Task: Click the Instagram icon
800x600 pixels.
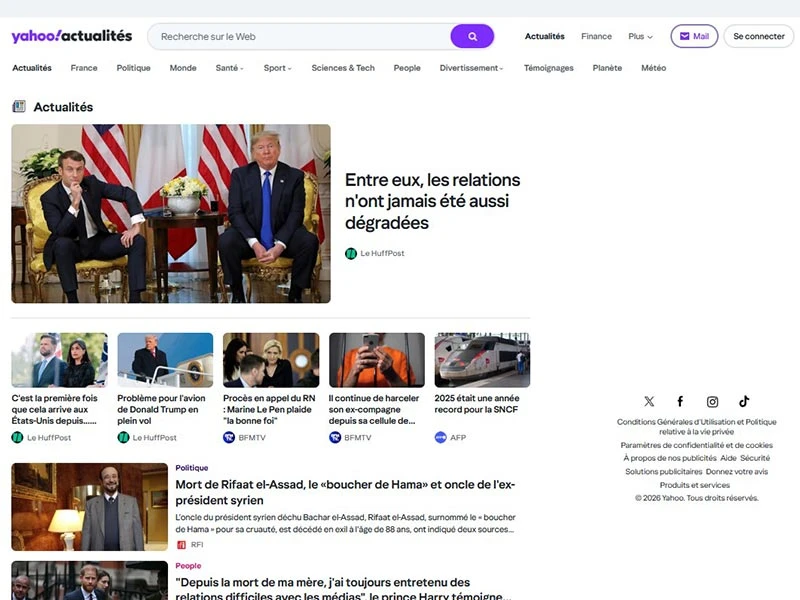Action: coord(712,402)
